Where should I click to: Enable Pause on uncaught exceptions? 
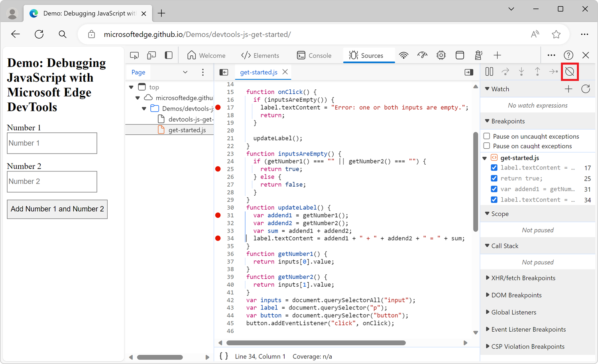click(x=487, y=136)
